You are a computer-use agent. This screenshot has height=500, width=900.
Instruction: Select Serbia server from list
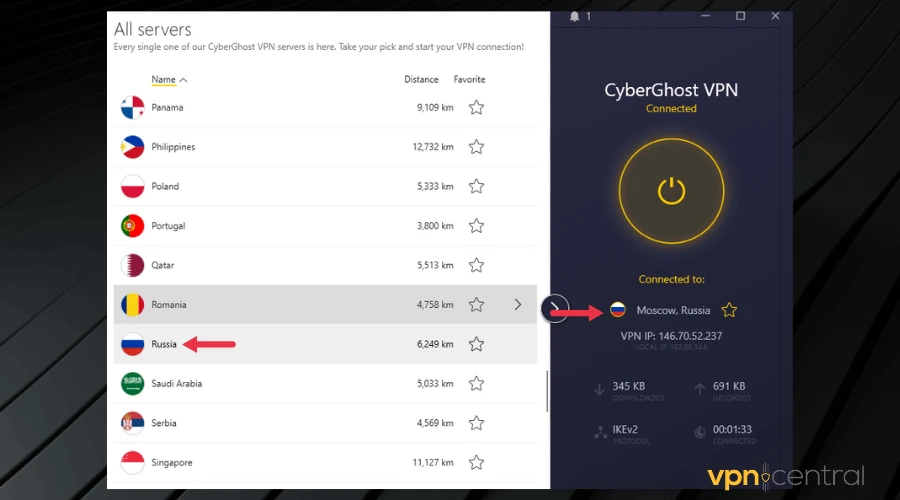tap(300, 423)
